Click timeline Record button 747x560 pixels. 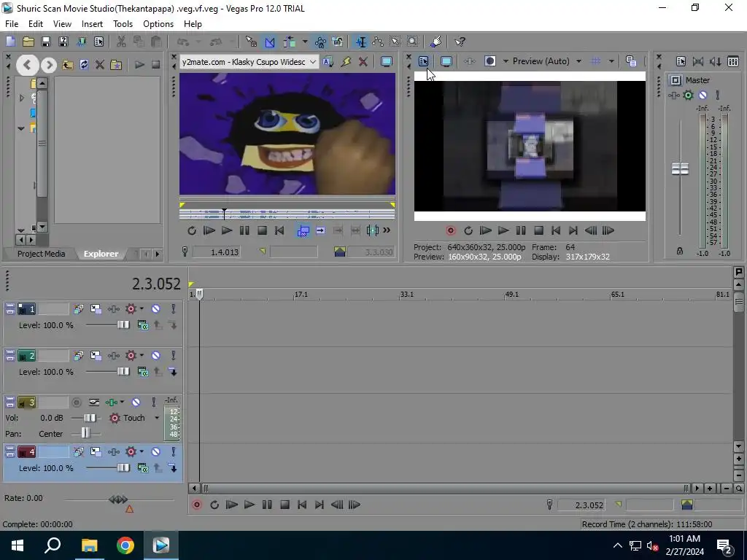point(197,505)
